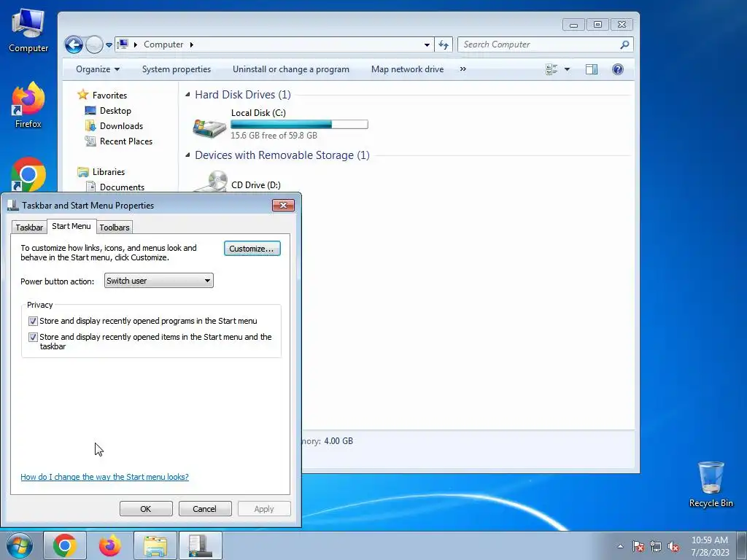Open the recent pages history dropdown arrow

click(x=109, y=44)
